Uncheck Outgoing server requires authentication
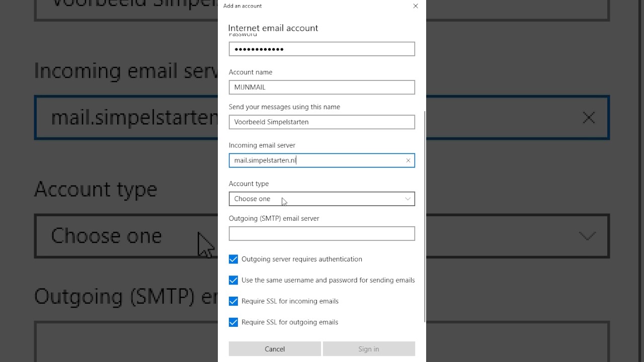The width and height of the screenshot is (644, 362). [x=233, y=259]
